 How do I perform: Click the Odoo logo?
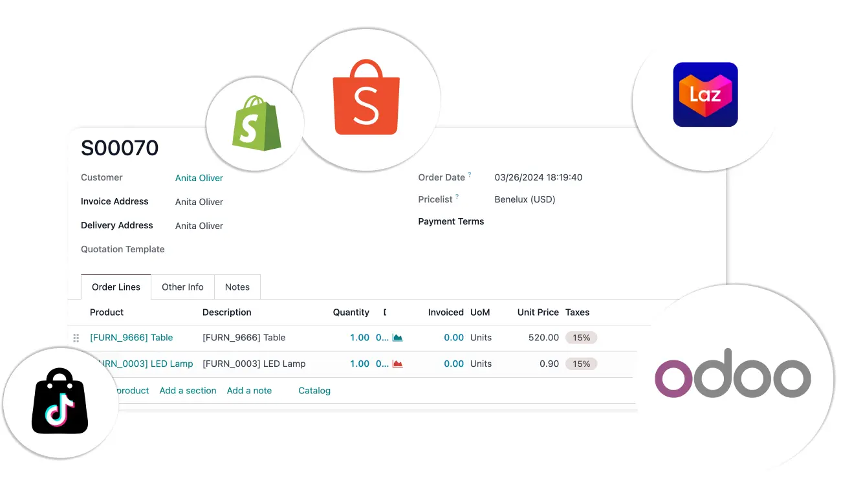coord(732,373)
